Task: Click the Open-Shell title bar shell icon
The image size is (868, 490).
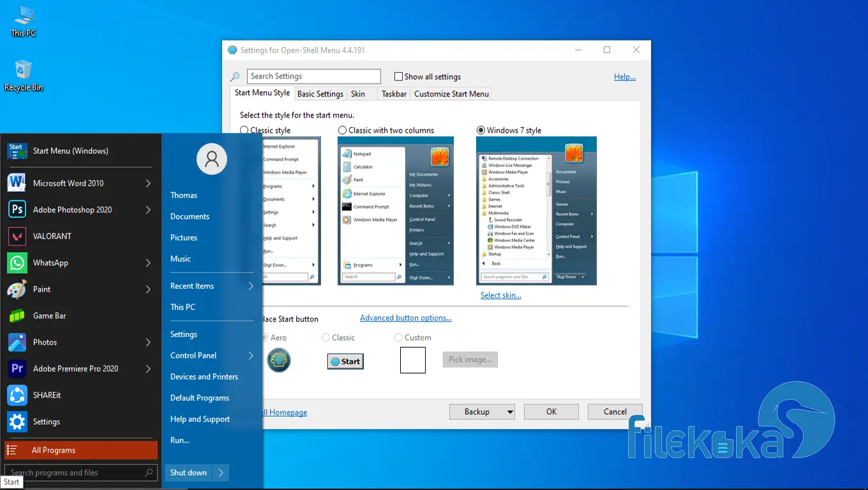Action: coord(232,50)
